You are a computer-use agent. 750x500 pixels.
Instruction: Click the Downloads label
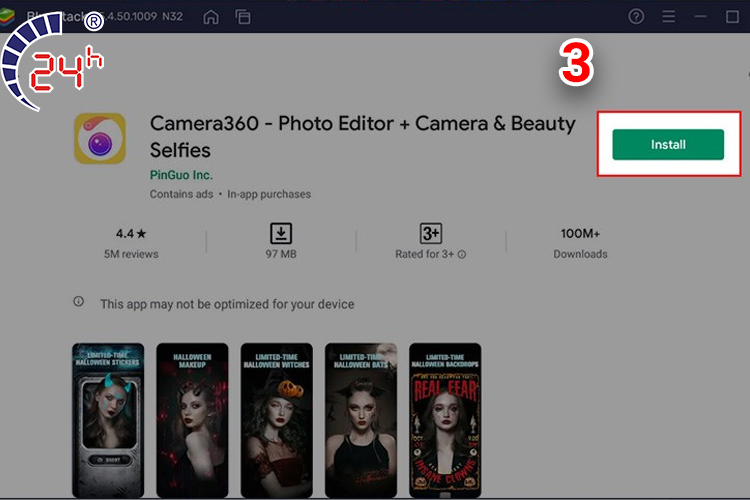pyautogui.click(x=580, y=254)
